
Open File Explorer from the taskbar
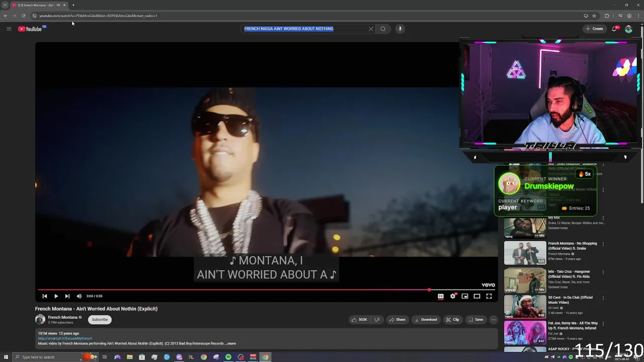point(130,357)
